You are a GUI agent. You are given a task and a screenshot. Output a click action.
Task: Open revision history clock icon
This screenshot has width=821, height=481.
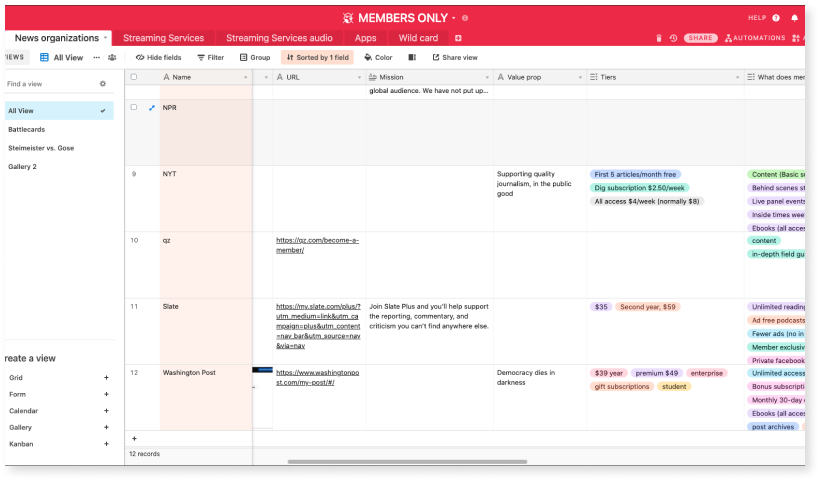pos(673,38)
